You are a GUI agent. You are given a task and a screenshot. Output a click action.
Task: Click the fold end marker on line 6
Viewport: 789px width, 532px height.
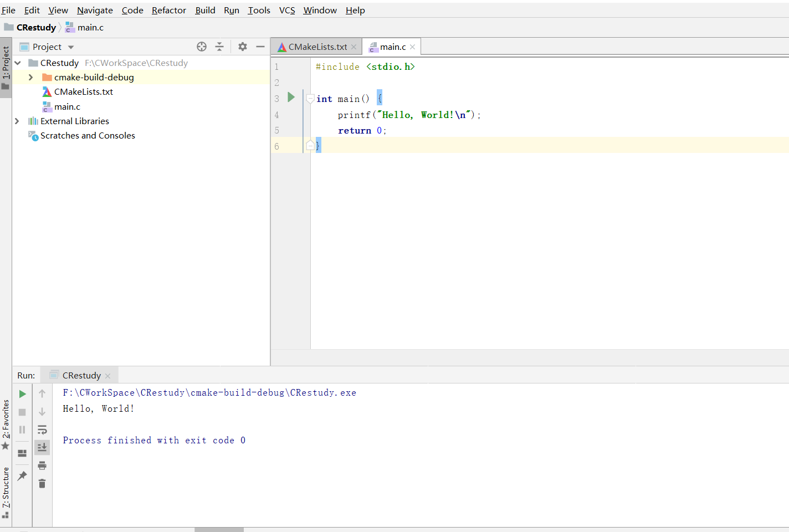click(x=310, y=146)
